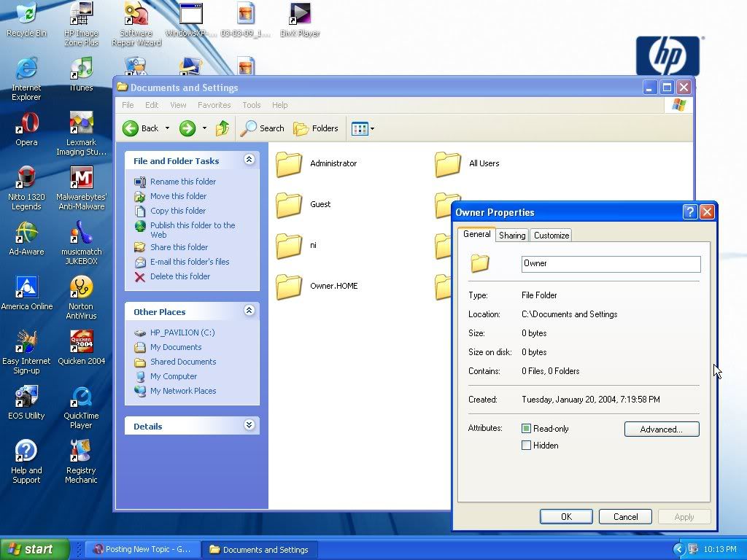This screenshot has width=747, height=560.
Task: Select the folder named ni
Action: (x=296, y=245)
